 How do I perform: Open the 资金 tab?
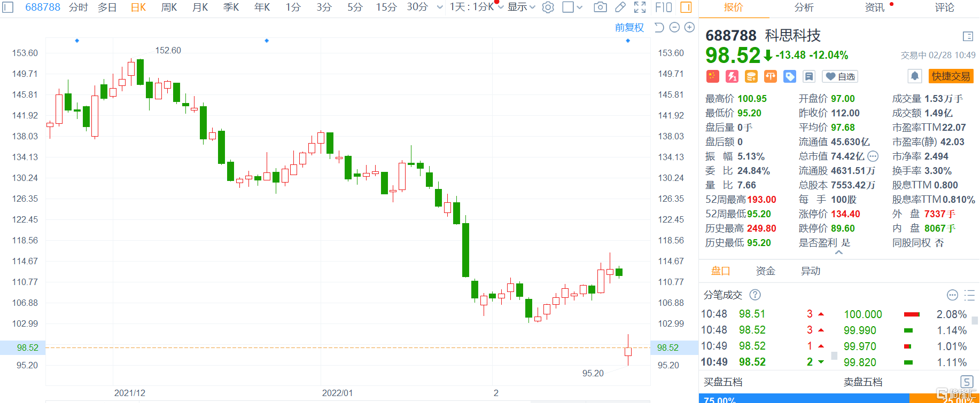(x=765, y=271)
